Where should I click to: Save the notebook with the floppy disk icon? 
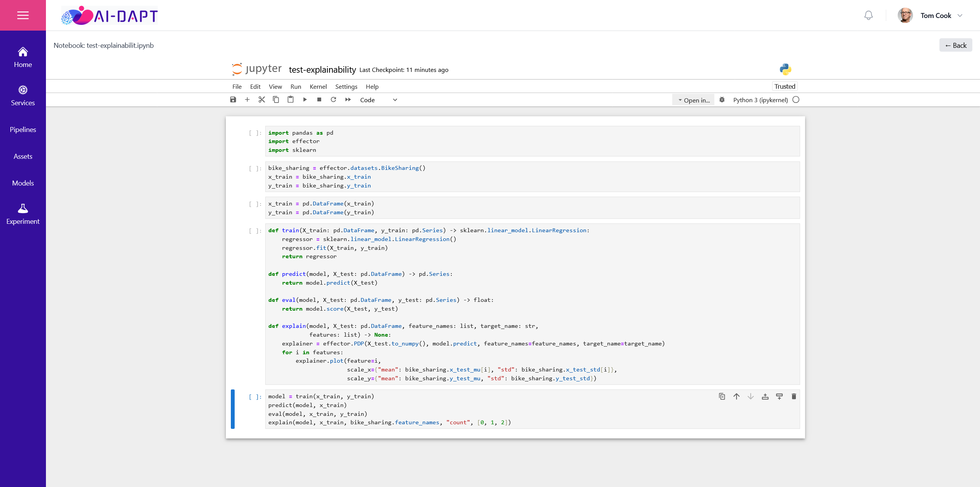point(233,99)
